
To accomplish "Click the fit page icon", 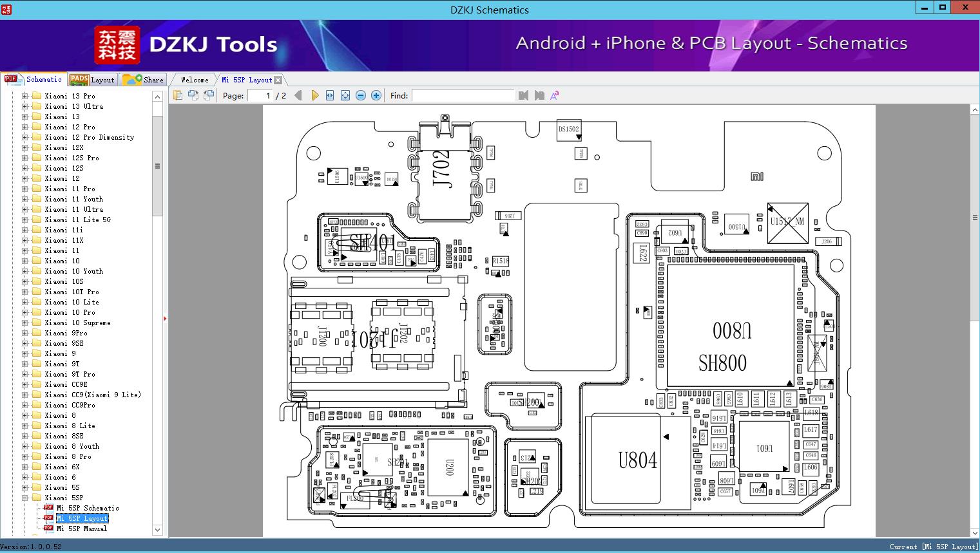I will (345, 95).
